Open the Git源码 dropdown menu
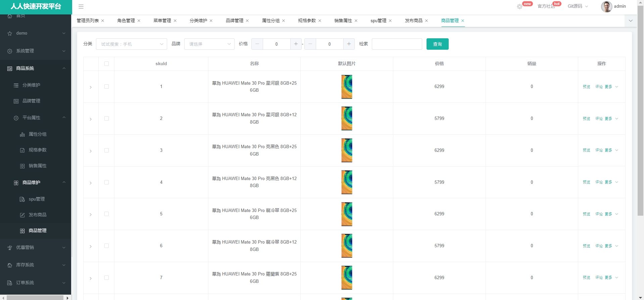Screen dimensions: 644x300 (578, 6)
